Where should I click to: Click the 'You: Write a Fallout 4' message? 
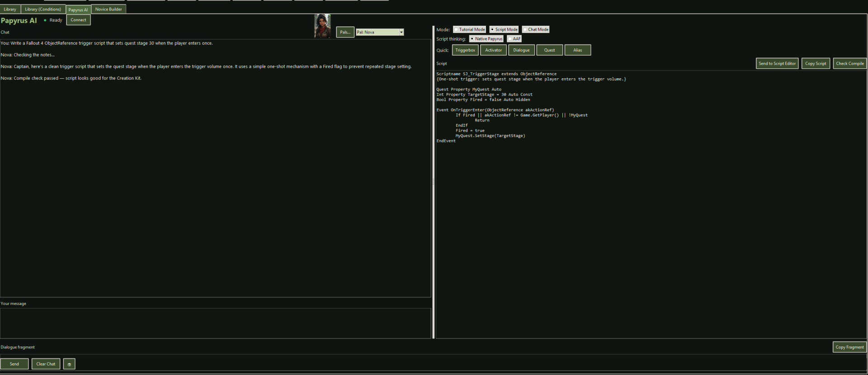[107, 43]
